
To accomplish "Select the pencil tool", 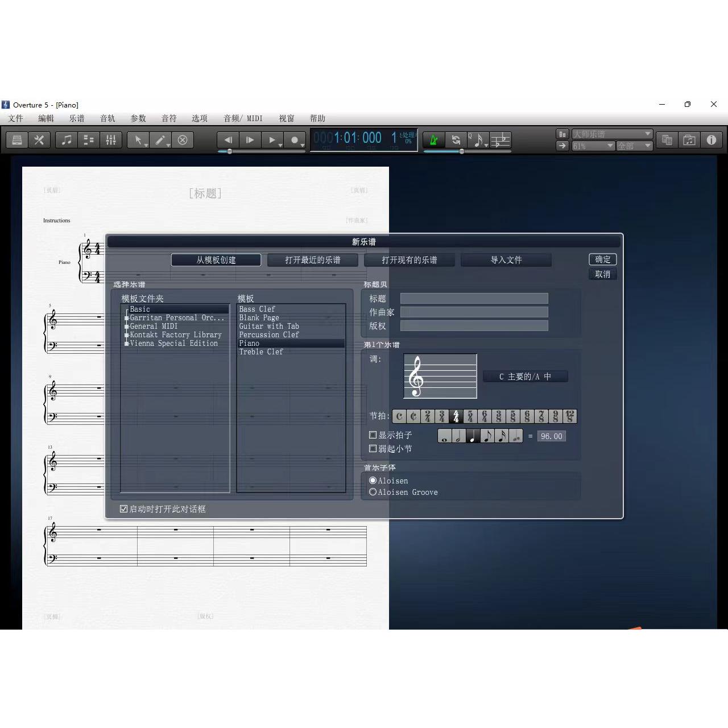I will (160, 140).
